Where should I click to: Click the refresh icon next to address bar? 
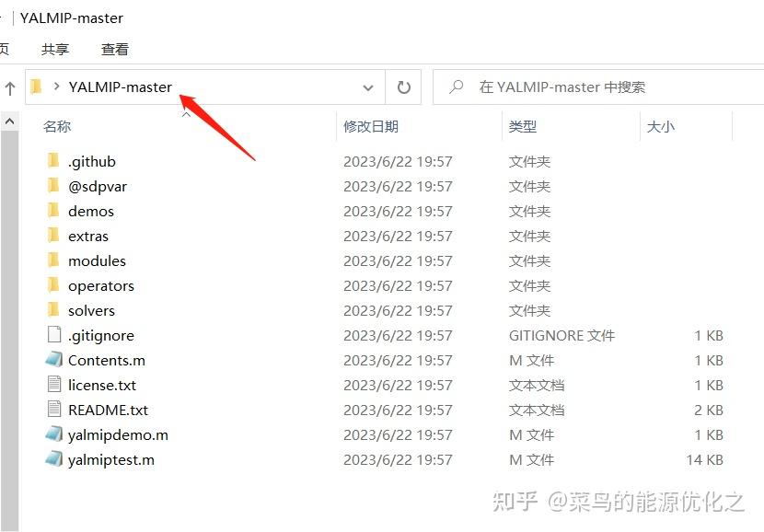tap(403, 87)
